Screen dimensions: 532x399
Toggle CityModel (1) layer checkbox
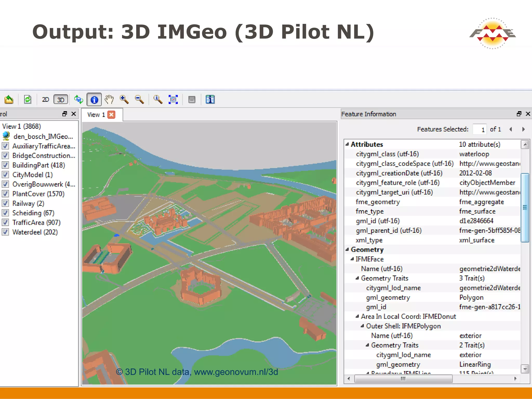click(5, 175)
